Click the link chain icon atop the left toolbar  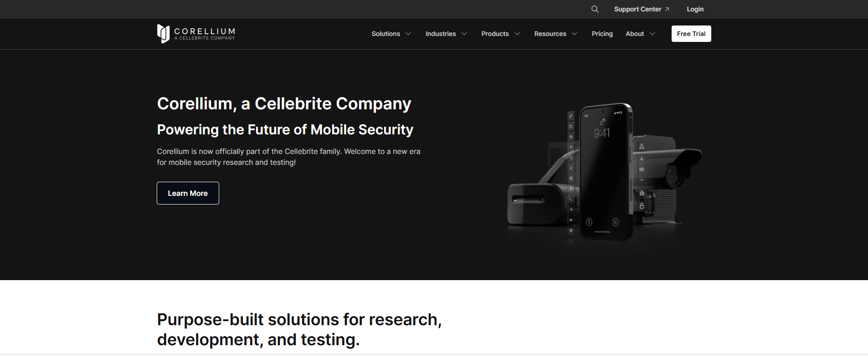(571, 116)
